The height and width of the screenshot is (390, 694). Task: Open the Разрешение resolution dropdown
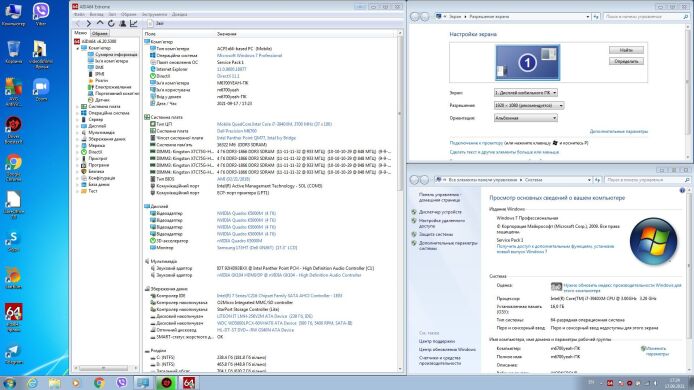coord(528,105)
